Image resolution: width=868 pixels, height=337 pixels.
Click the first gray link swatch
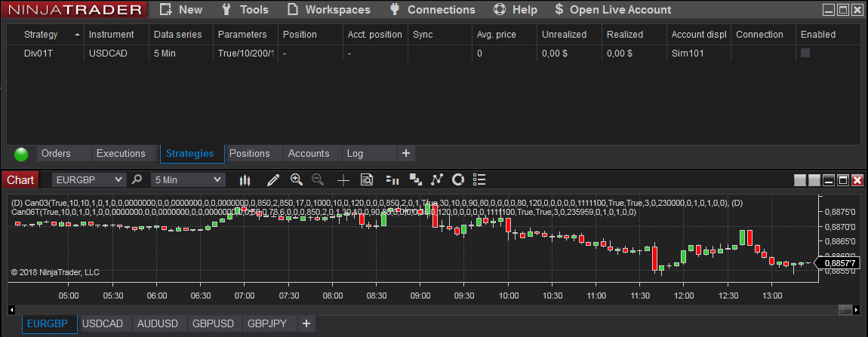click(x=800, y=180)
